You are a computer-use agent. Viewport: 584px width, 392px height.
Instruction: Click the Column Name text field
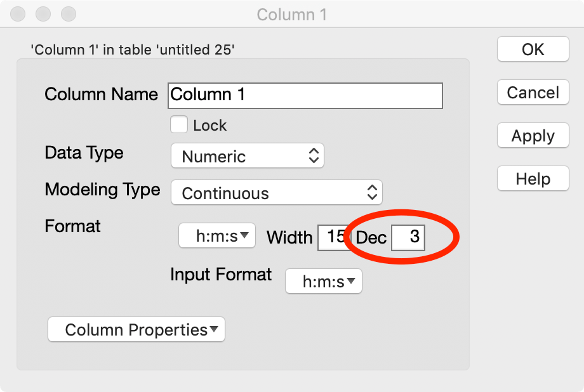[x=305, y=95]
